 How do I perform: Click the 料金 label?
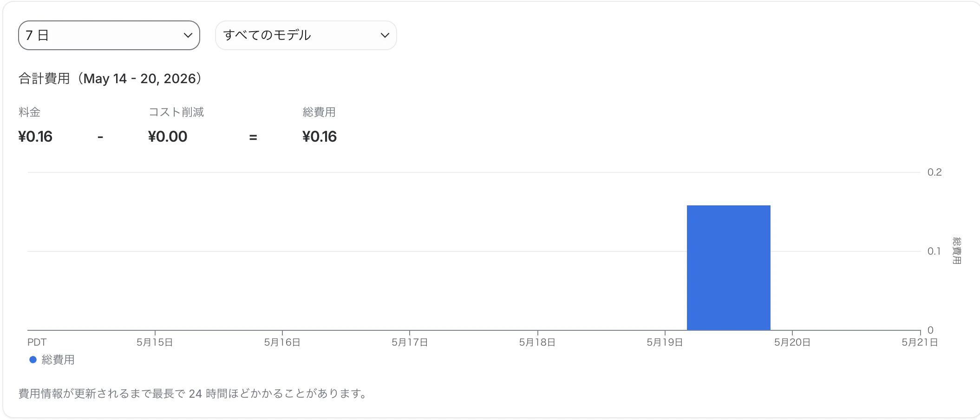point(30,112)
